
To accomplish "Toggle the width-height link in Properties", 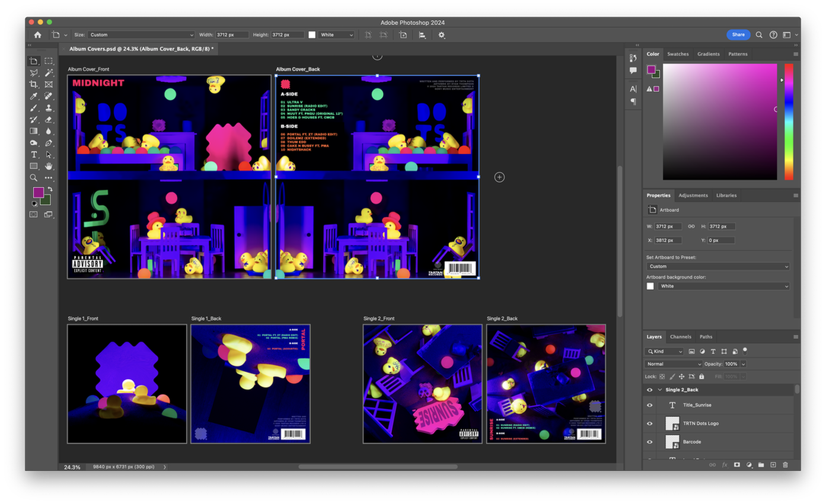I will tap(691, 227).
